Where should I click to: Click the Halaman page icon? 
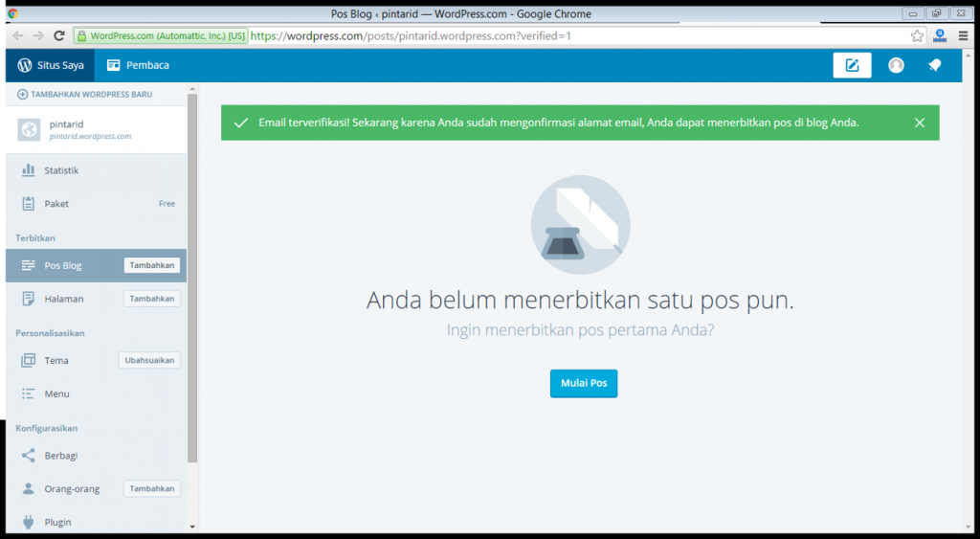pyautogui.click(x=28, y=299)
